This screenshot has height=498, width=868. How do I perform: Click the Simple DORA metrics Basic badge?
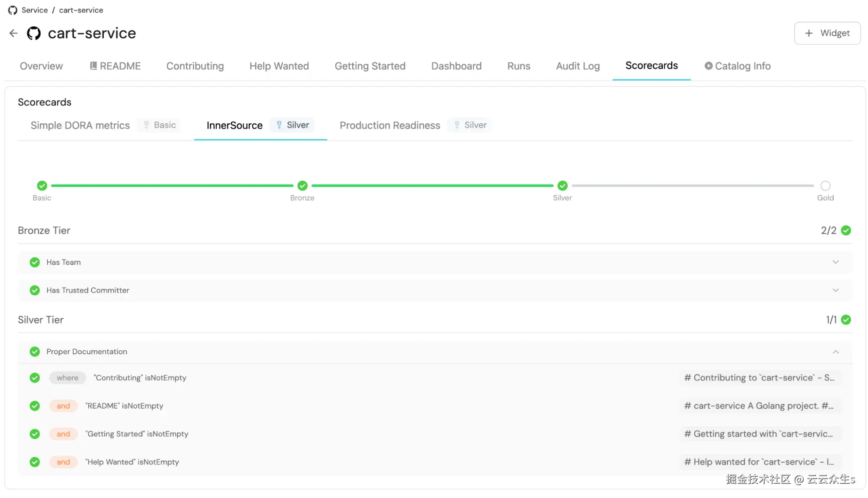pos(160,125)
